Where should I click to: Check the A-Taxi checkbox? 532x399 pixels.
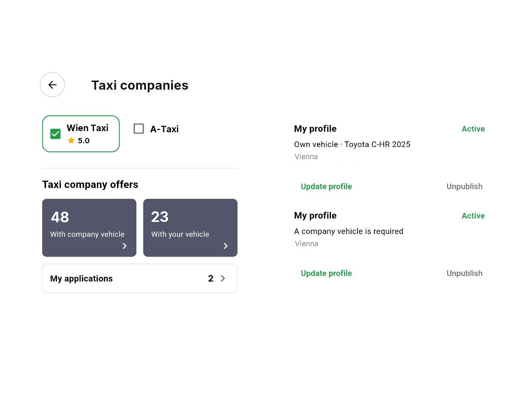139,128
